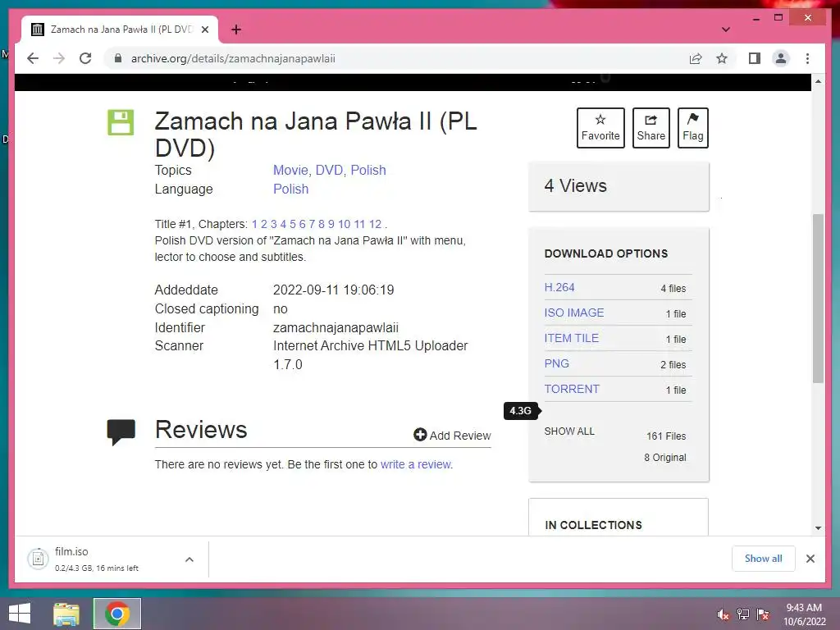Open H.264 download option
This screenshot has height=630, width=840.
coord(559,287)
